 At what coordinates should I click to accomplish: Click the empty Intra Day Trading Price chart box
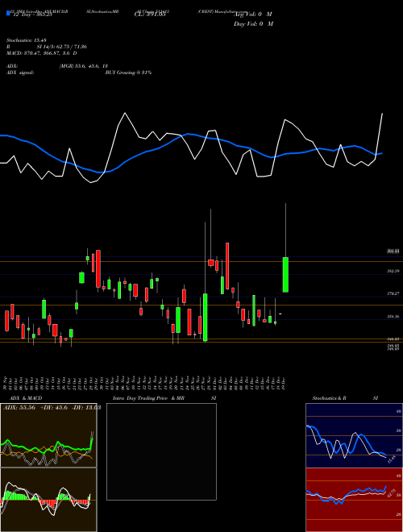(x=161, y=451)
